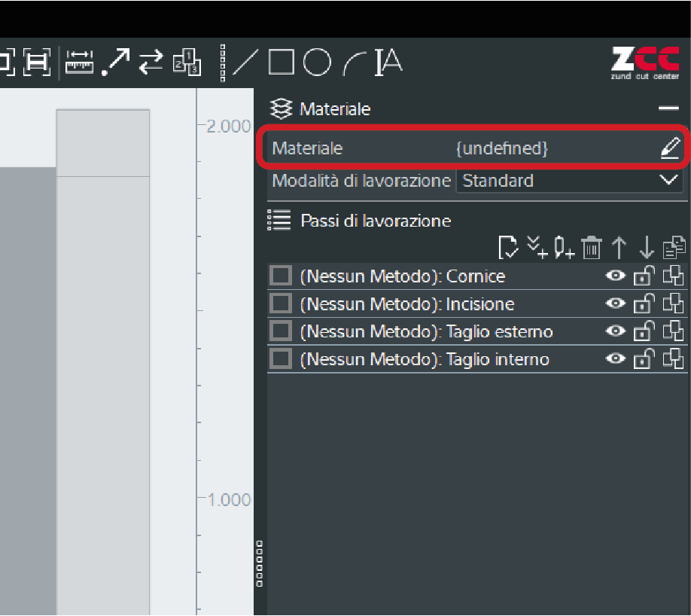Click the fit-height bracket icon in toolbar

[37, 62]
